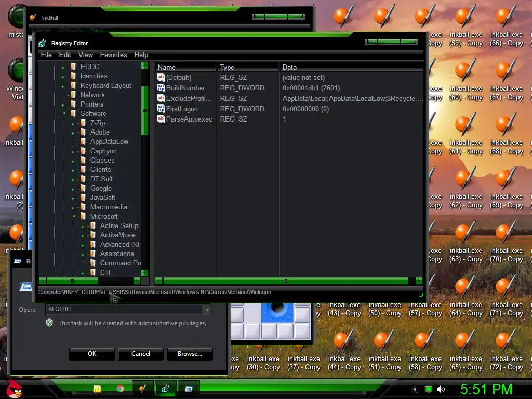Open the Favorites menu in Registry Editor

[x=113, y=55]
